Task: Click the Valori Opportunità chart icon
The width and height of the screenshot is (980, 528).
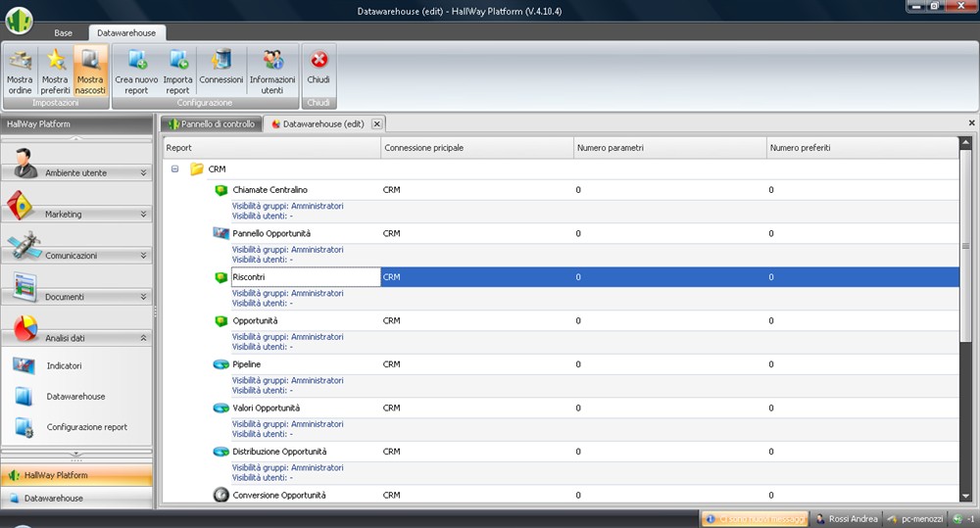Action: pyautogui.click(x=221, y=408)
